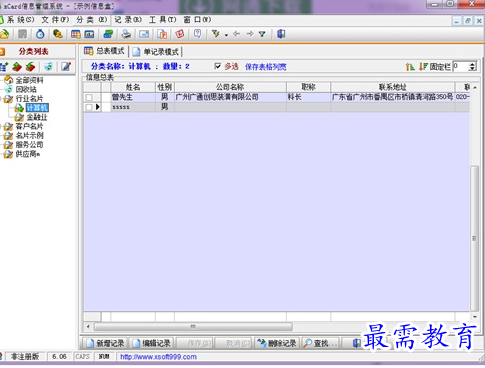Select 金融业 in the category tree
The image size is (485, 368).
point(37,117)
